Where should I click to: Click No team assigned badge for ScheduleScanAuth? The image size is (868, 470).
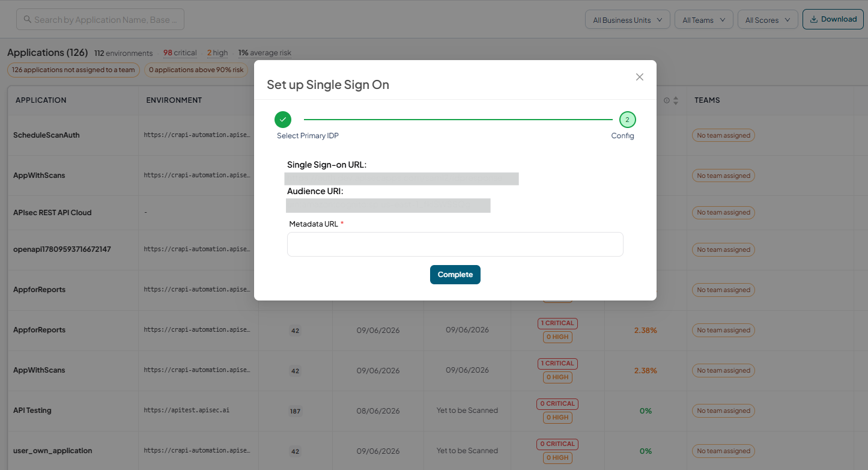(724, 135)
